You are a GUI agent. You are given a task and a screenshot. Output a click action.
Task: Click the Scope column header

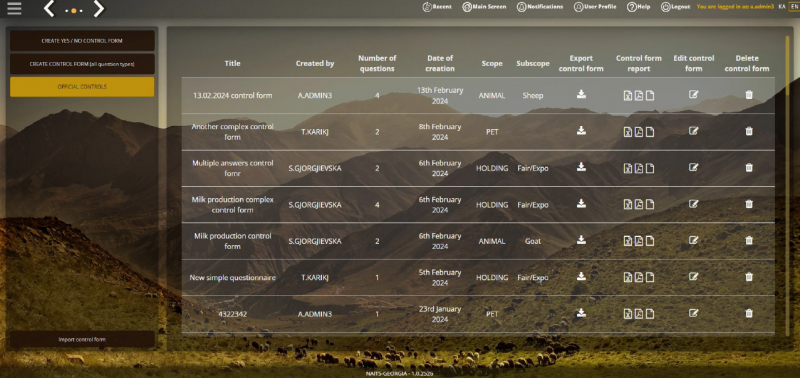pyautogui.click(x=492, y=63)
